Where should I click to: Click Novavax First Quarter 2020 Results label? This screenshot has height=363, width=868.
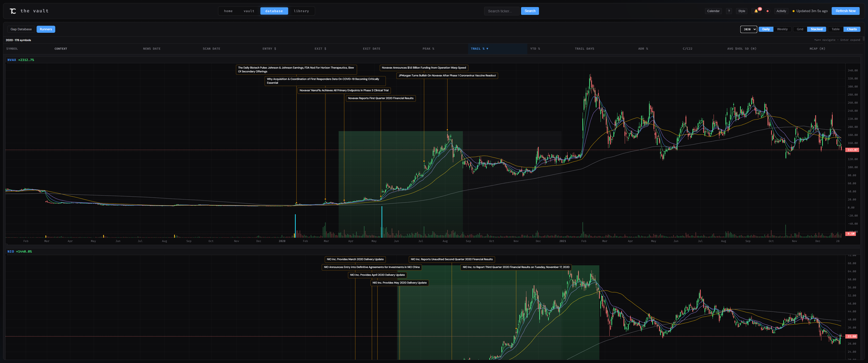tap(381, 98)
